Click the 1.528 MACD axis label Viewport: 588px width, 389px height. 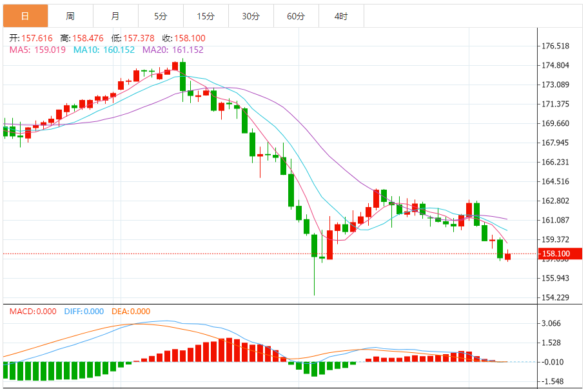(x=551, y=343)
